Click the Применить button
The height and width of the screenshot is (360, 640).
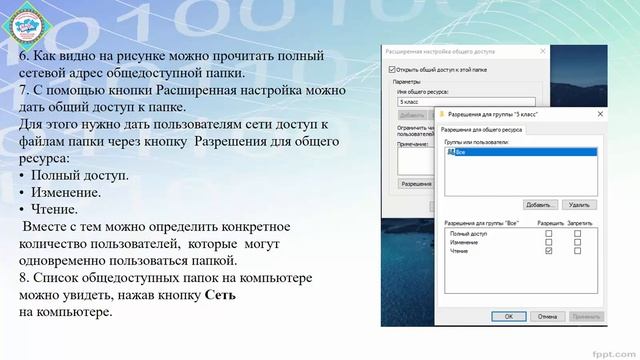point(586,316)
